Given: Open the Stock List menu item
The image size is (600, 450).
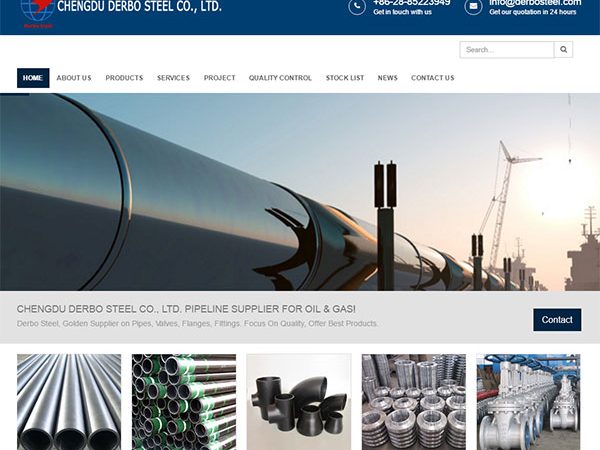Looking at the screenshot, I should (x=345, y=78).
